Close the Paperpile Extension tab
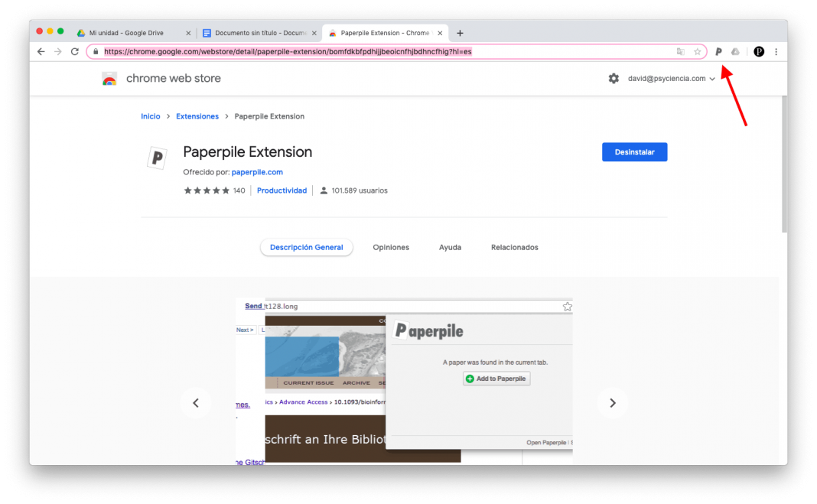Image resolution: width=817 pixels, height=504 pixels. [441, 33]
